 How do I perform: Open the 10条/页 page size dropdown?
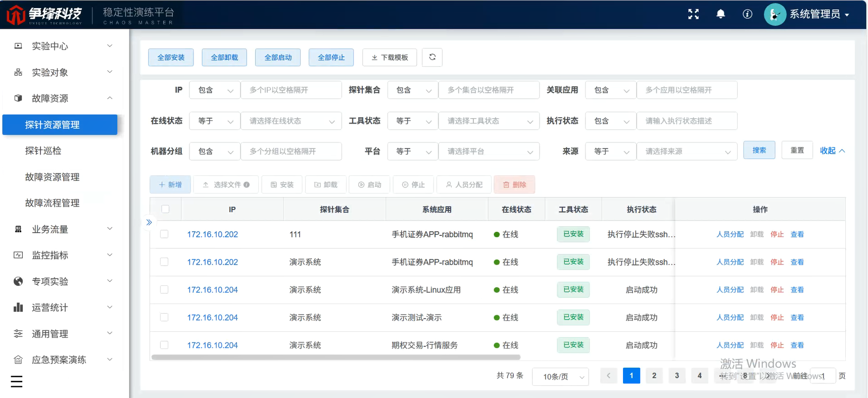click(x=560, y=376)
